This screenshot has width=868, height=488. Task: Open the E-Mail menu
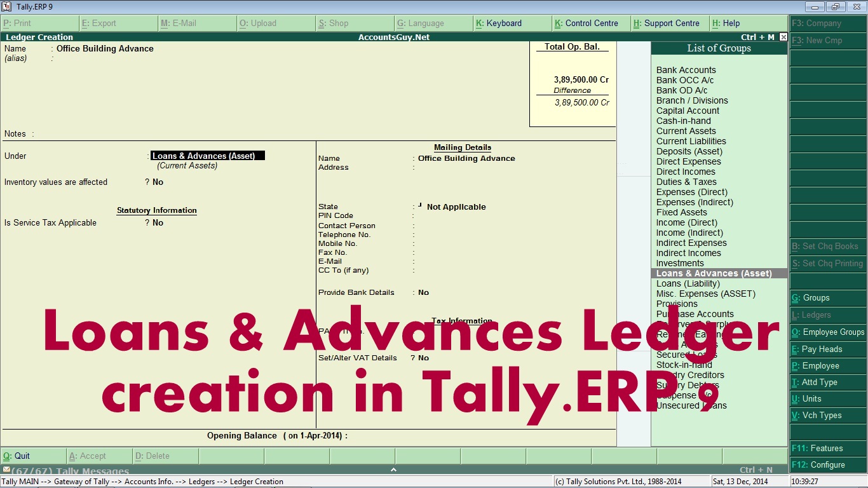198,24
